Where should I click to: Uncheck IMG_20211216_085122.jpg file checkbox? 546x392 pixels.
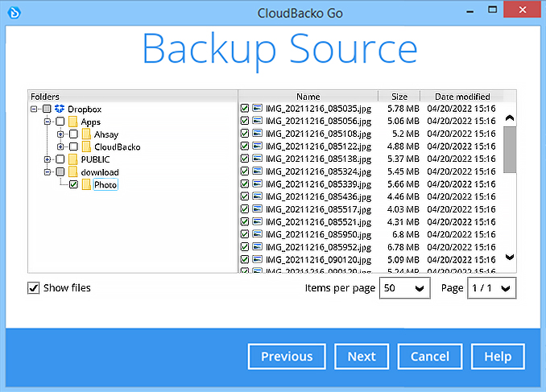[x=245, y=146]
